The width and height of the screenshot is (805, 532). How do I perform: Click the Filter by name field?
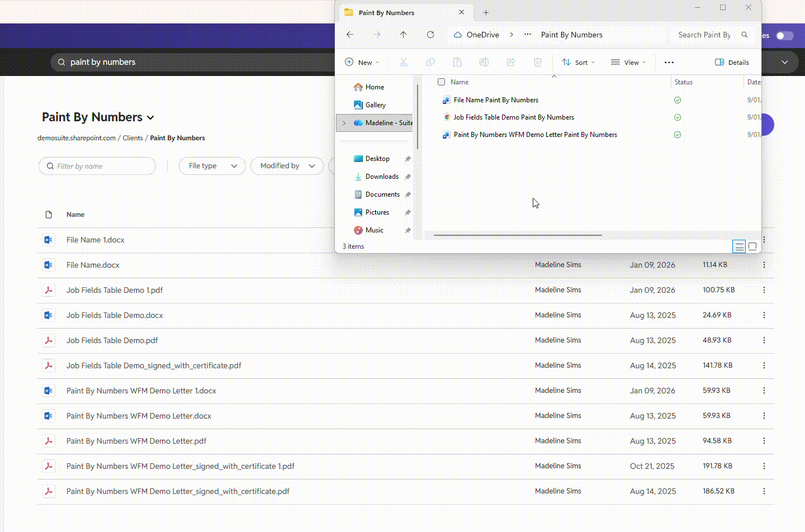97,166
